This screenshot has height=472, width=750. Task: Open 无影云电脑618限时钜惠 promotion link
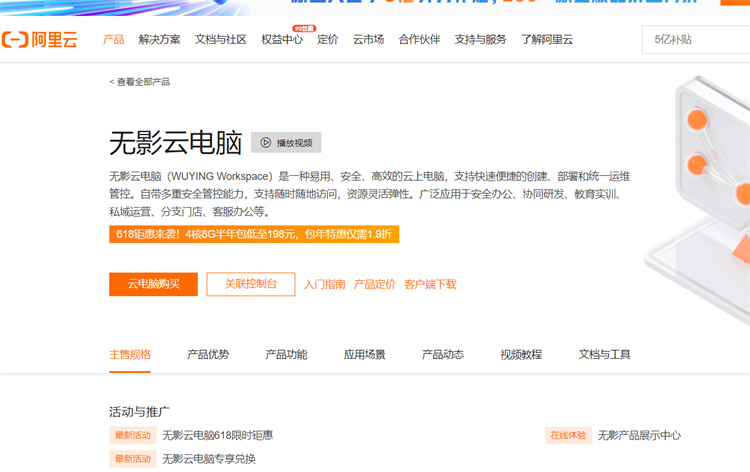click(217, 436)
